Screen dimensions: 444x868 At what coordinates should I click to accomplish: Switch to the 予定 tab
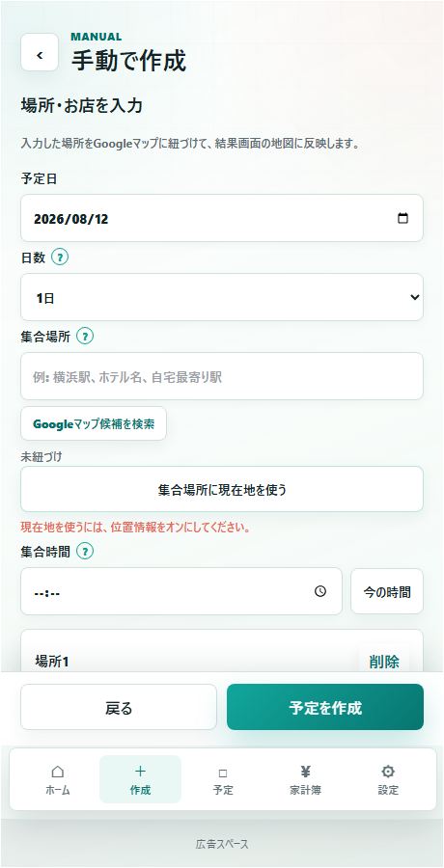[x=223, y=780]
